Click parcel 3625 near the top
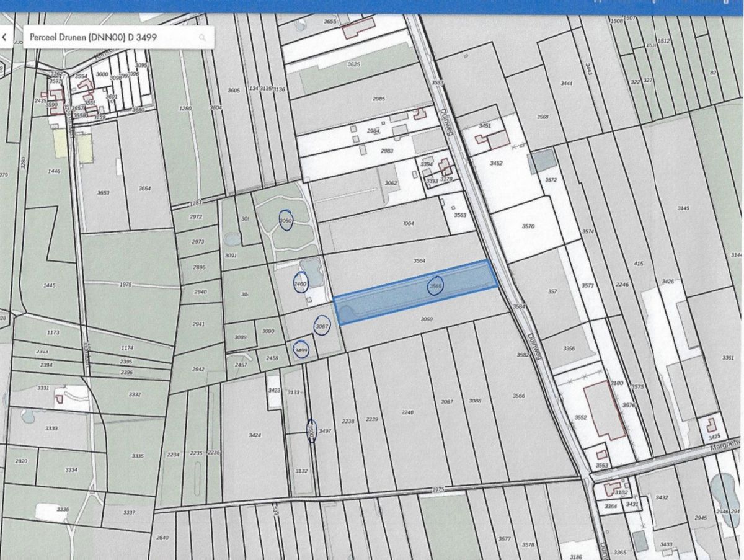744x560 pixels. [x=353, y=64]
